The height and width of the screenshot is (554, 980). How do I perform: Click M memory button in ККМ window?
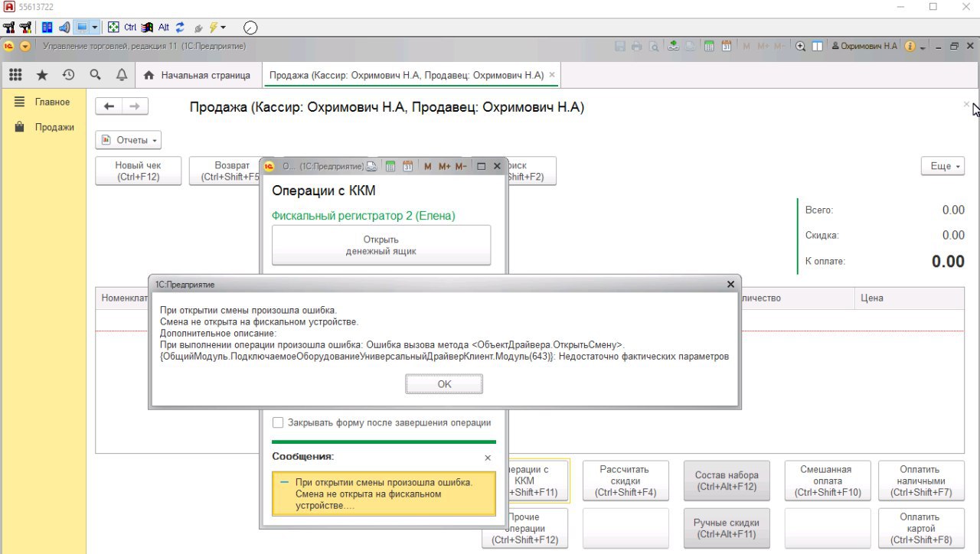(x=428, y=166)
